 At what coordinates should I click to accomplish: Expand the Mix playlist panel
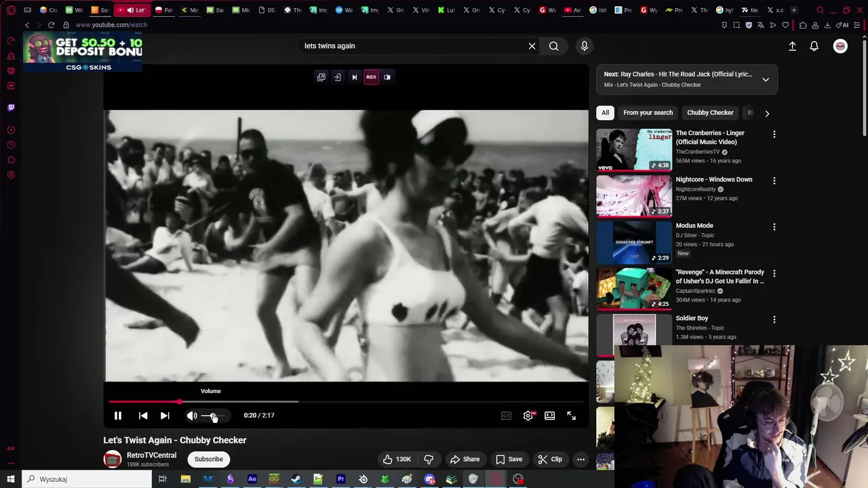(x=766, y=79)
